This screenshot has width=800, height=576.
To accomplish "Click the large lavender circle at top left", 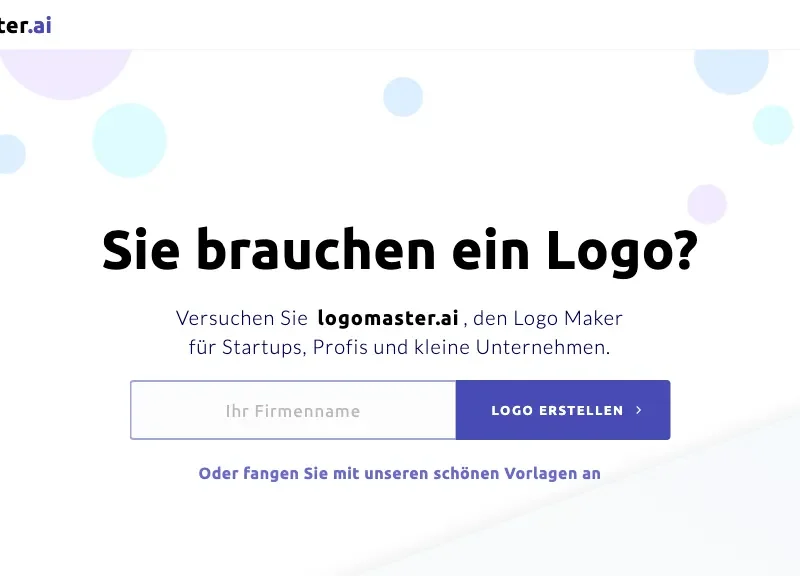I will (x=65, y=73).
